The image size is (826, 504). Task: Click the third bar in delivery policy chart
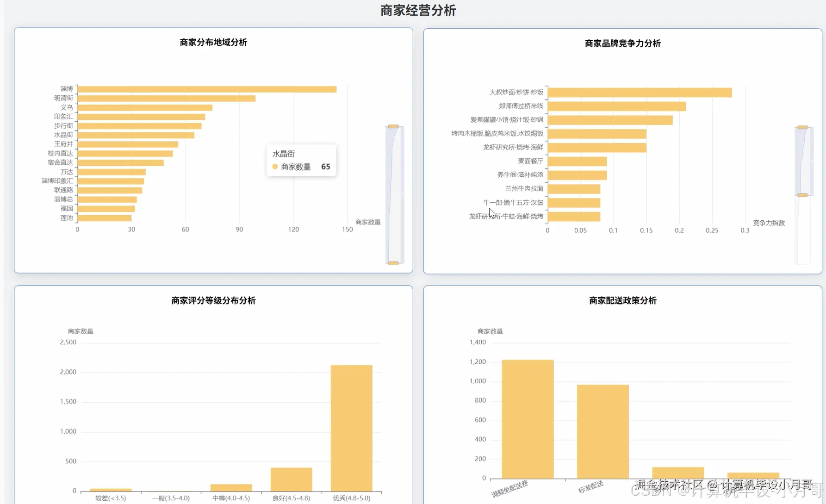(x=678, y=473)
